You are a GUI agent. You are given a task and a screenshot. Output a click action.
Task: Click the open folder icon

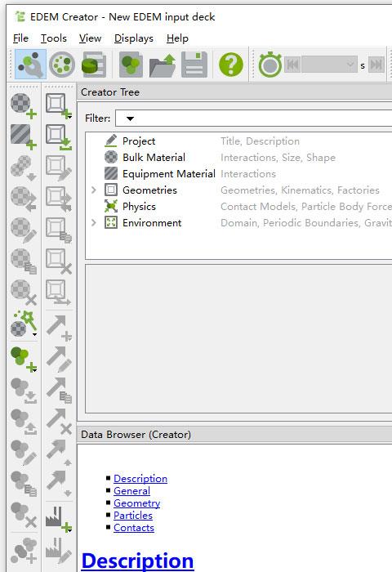pyautogui.click(x=163, y=65)
